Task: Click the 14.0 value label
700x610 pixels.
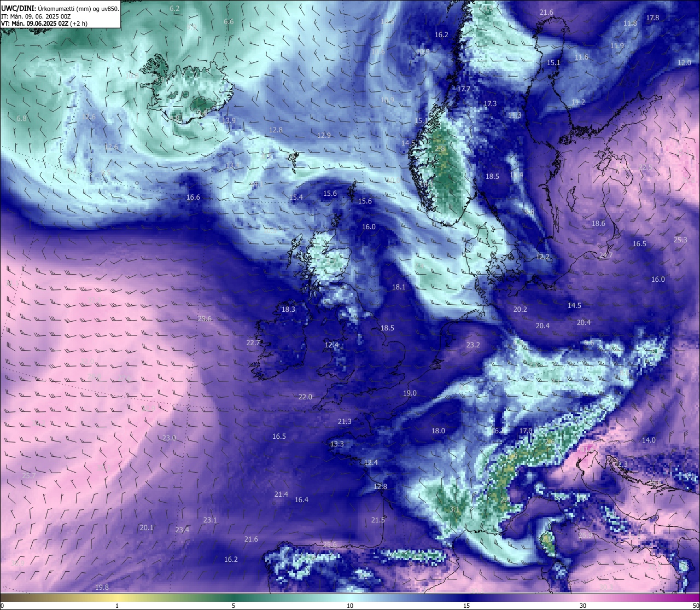Action: [x=649, y=440]
